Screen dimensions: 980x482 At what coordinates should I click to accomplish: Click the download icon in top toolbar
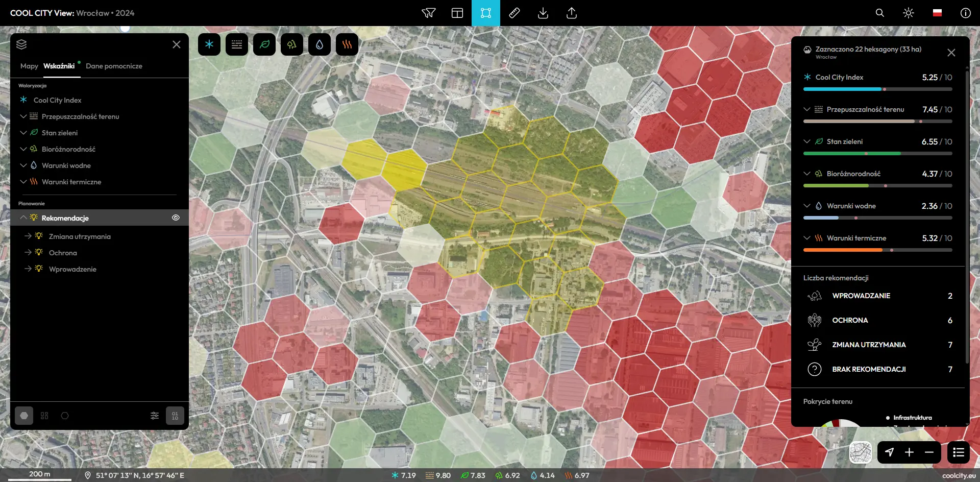coord(543,13)
